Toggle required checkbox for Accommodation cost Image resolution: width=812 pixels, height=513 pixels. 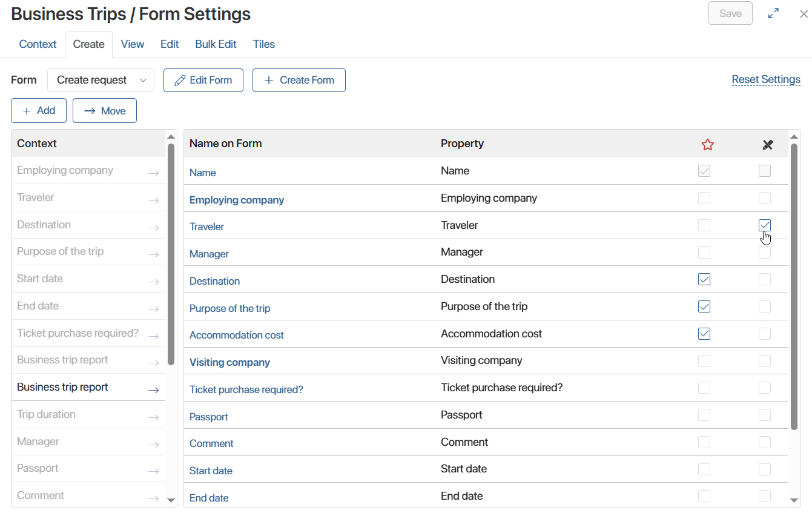(x=704, y=334)
